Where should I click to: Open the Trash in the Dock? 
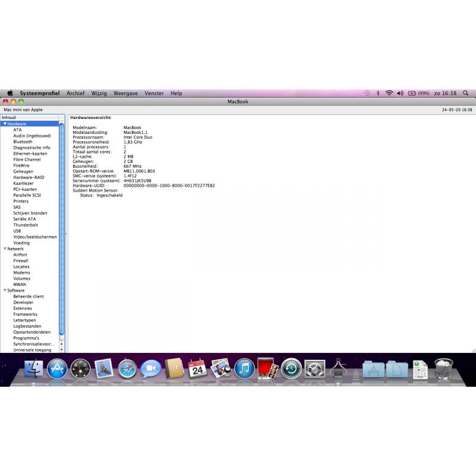pyautogui.click(x=444, y=368)
